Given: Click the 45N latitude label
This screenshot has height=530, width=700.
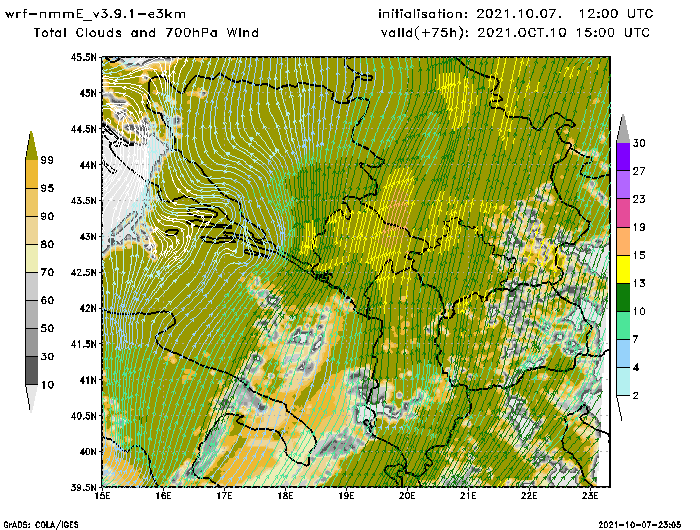Looking at the screenshot, I should tap(87, 93).
